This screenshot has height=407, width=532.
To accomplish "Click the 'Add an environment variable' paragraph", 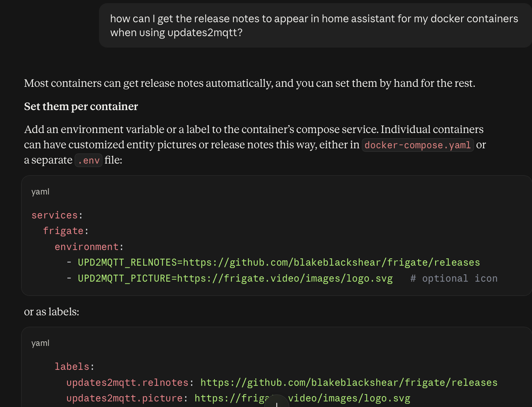I will [x=255, y=144].
